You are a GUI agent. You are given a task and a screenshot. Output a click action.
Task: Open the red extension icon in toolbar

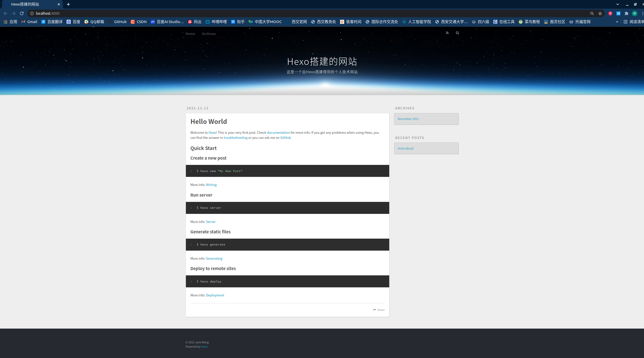point(610,13)
